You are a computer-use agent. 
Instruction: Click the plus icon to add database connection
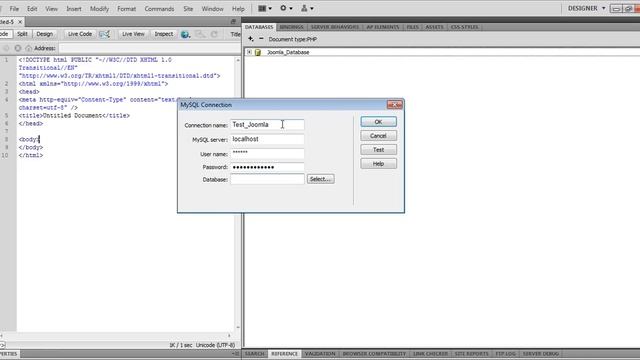coord(251,39)
